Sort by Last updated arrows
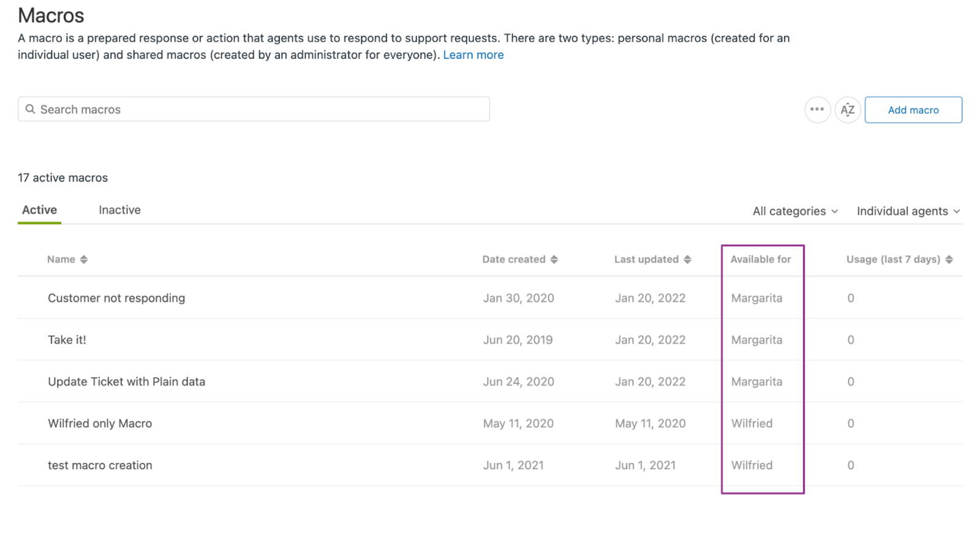This screenshot has height=544, width=980. point(687,259)
